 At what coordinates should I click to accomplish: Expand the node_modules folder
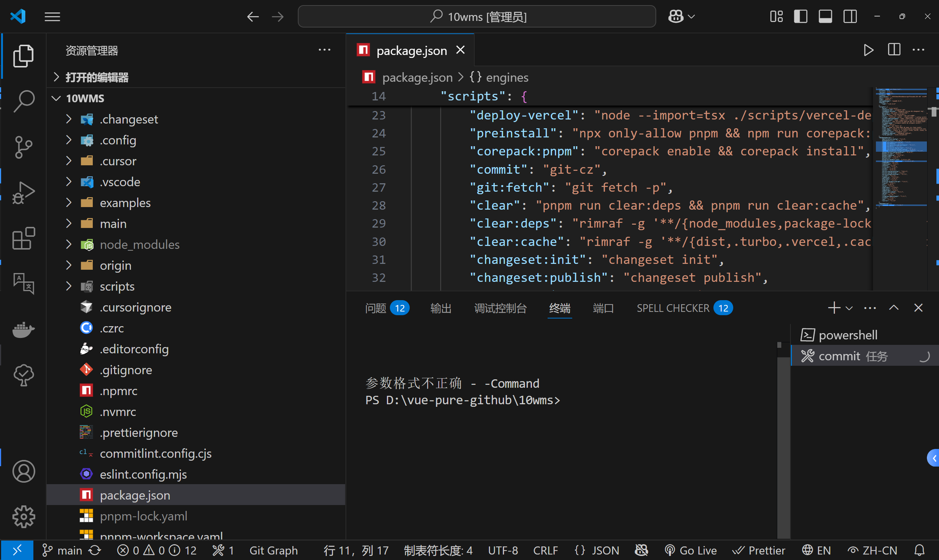[196, 244]
